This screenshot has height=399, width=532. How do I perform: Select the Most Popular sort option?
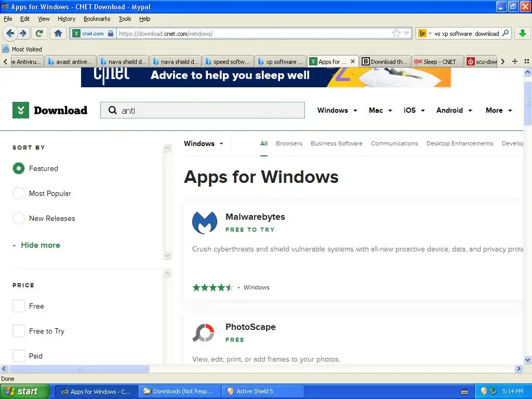click(19, 193)
